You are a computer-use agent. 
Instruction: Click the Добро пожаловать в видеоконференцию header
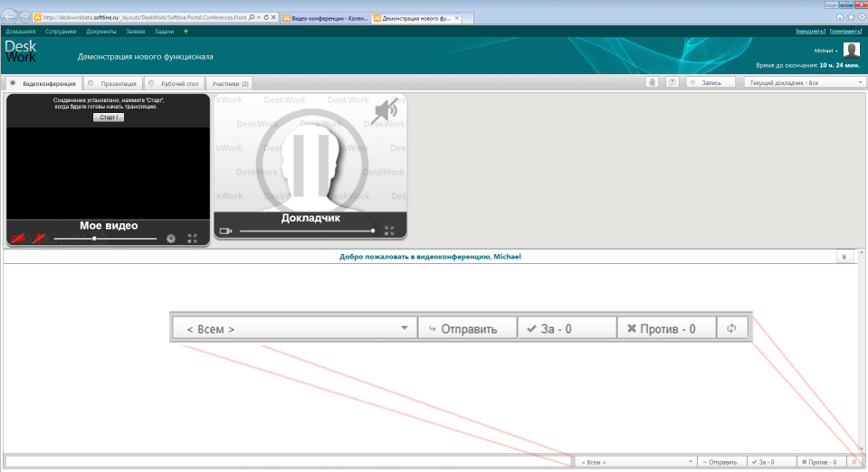430,257
